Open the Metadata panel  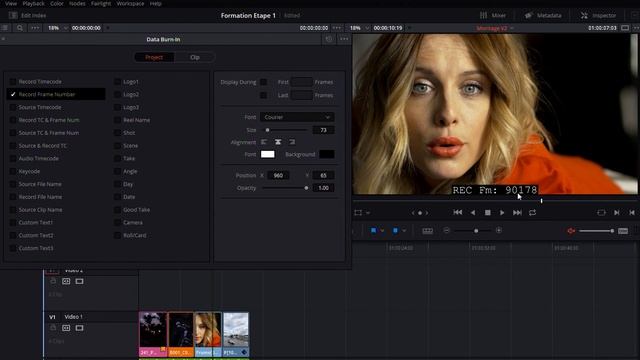[543, 16]
